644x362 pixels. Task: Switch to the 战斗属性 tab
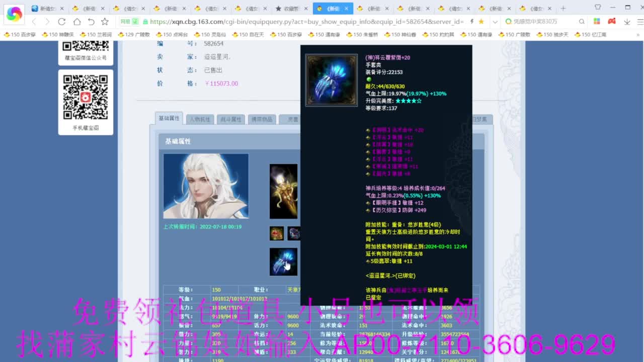click(x=230, y=119)
